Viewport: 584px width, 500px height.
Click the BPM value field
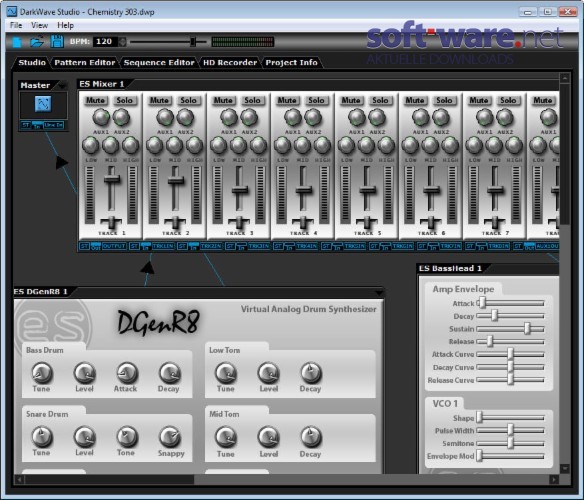(106, 42)
